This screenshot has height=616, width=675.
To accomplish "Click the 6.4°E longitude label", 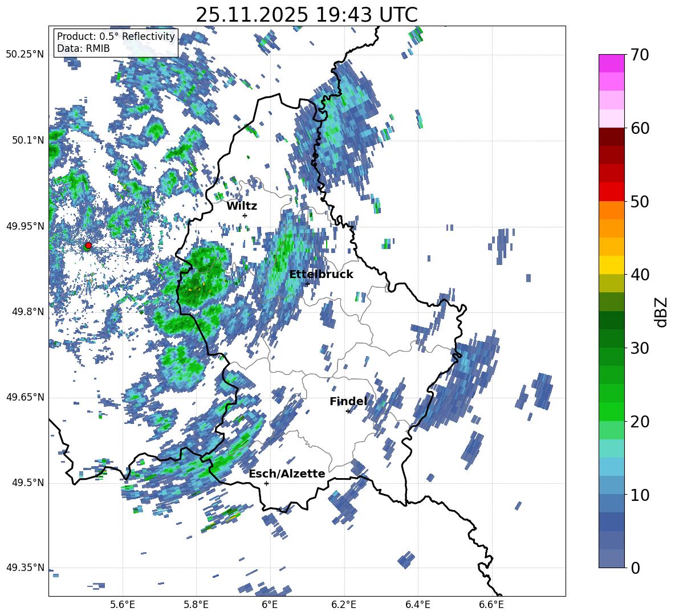I will (417, 605).
